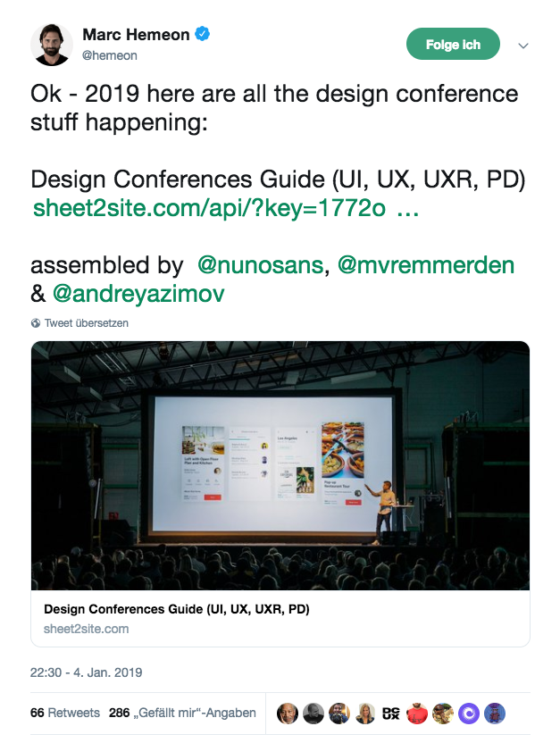Click the globe icon beside Tweet übersetzen
The width and height of the screenshot is (560, 743).
pyautogui.click(x=36, y=324)
